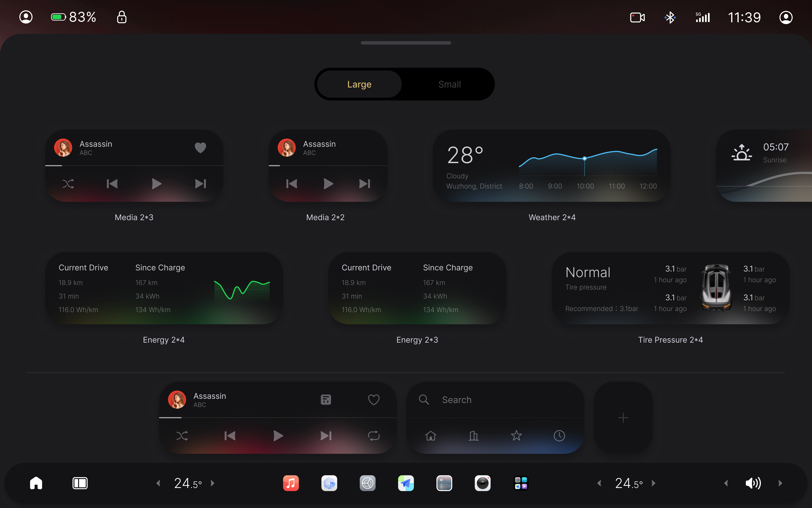Click the bottom media player progress bar
Viewport: 812px width, 508px height.
278,418
